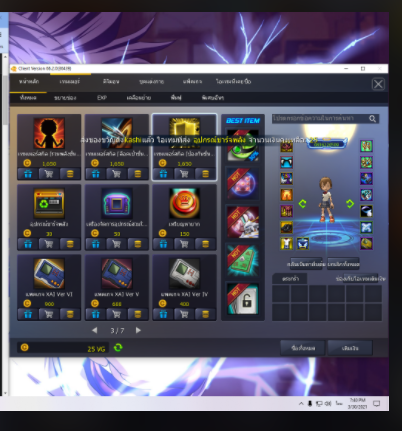
Task: Click the เติมเงิน top-up button
Action: (x=350, y=348)
